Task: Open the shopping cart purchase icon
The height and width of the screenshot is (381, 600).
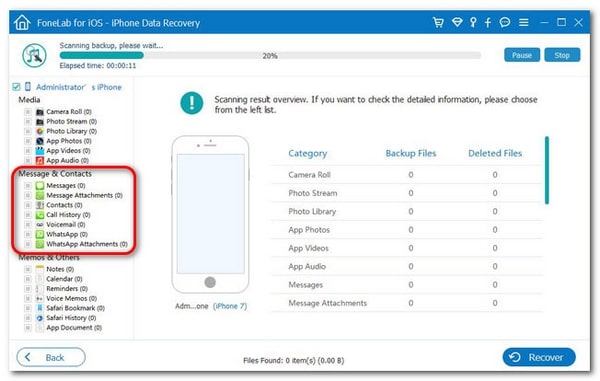Action: [438, 22]
